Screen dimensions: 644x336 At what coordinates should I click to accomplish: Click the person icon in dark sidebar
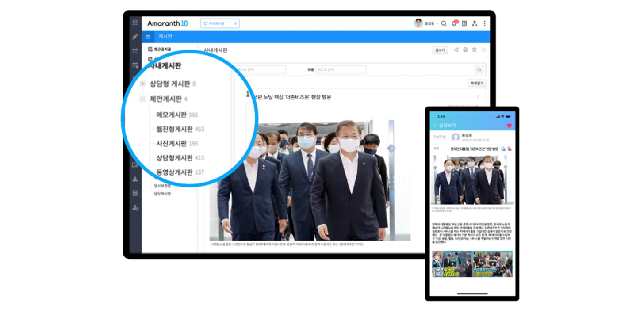(x=135, y=179)
